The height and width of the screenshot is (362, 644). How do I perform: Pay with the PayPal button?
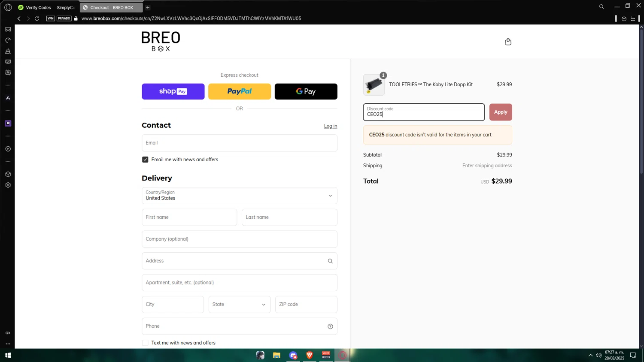click(x=240, y=91)
